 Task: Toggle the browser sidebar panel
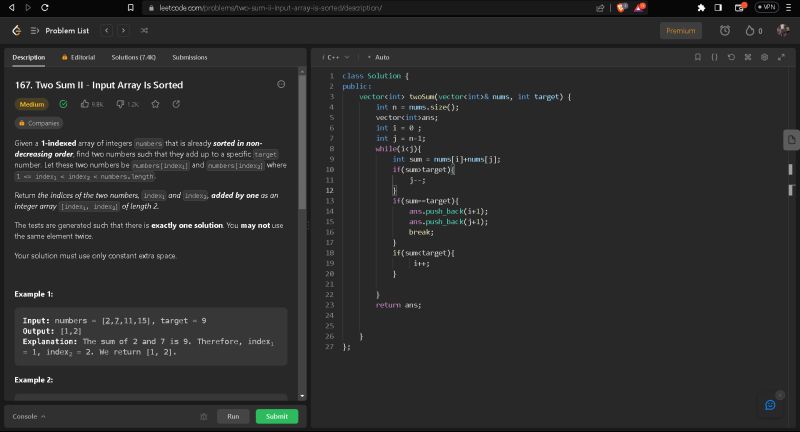click(x=718, y=8)
